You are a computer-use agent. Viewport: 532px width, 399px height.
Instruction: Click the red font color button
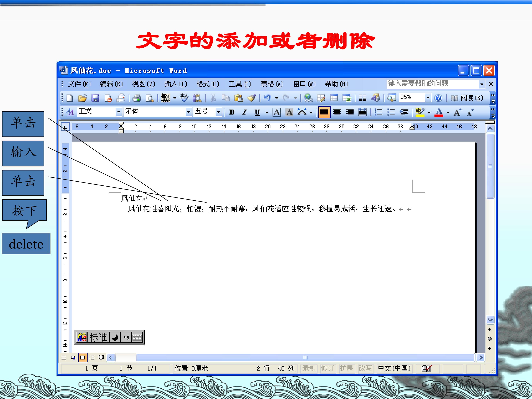[439, 112]
